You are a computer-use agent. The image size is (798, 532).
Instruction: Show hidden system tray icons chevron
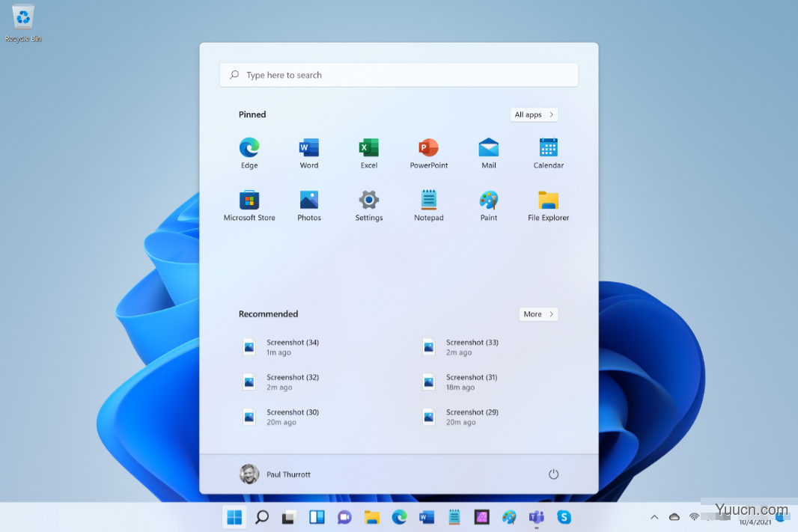pyautogui.click(x=654, y=517)
